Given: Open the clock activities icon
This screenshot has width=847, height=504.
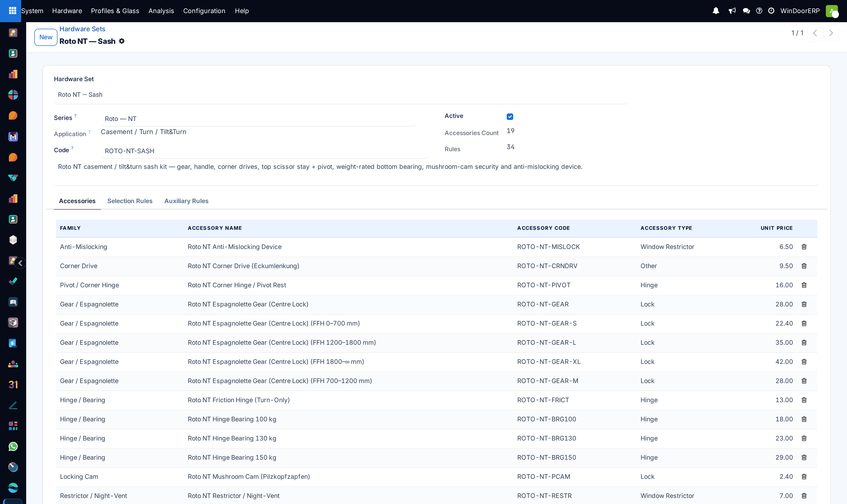Looking at the screenshot, I should 771,11.
